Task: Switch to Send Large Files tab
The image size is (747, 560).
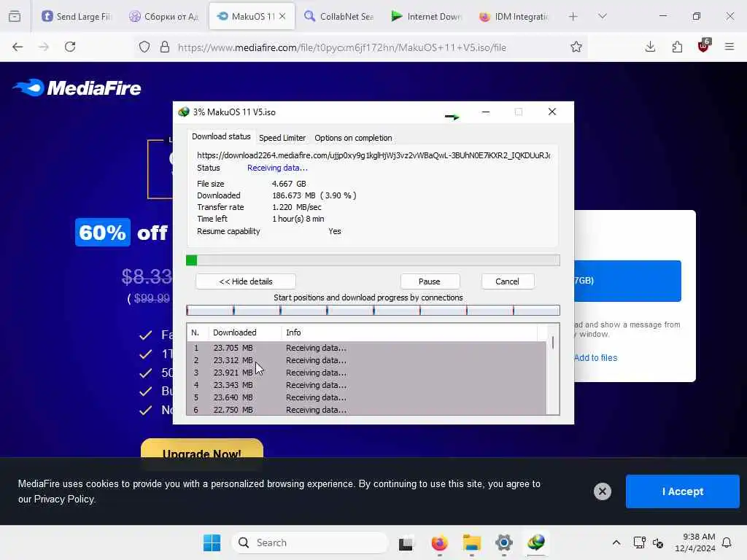Action: pos(76,16)
